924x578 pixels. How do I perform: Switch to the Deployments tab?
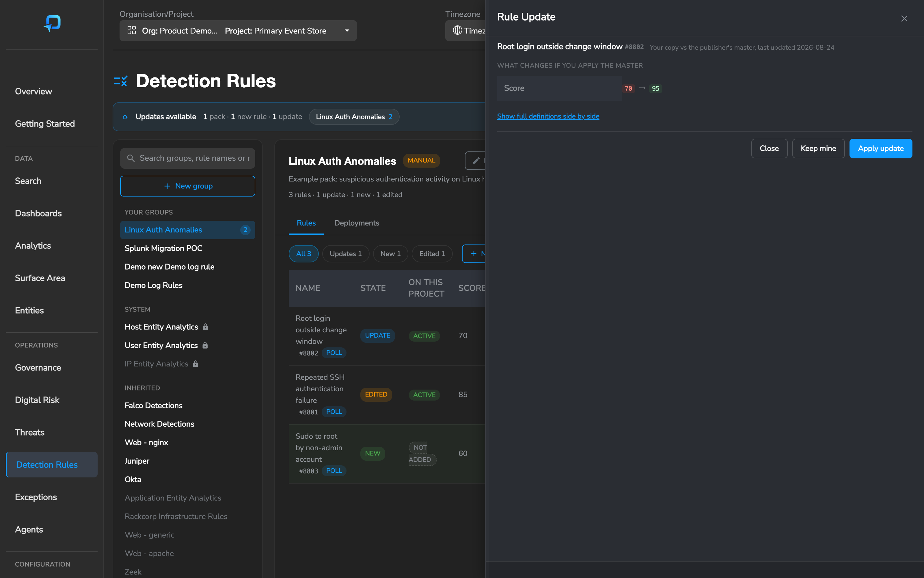tap(357, 223)
